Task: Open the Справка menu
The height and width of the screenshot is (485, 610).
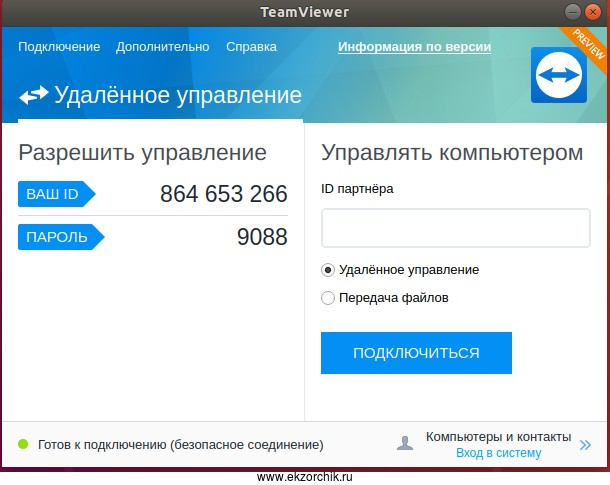Action: [x=251, y=47]
